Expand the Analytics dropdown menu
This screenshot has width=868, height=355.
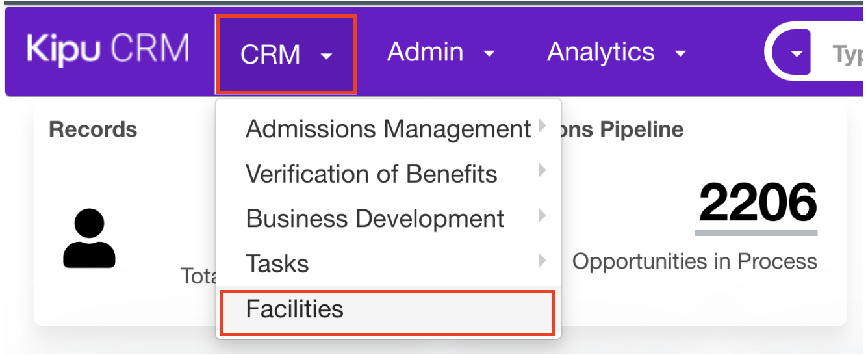pyautogui.click(x=616, y=53)
